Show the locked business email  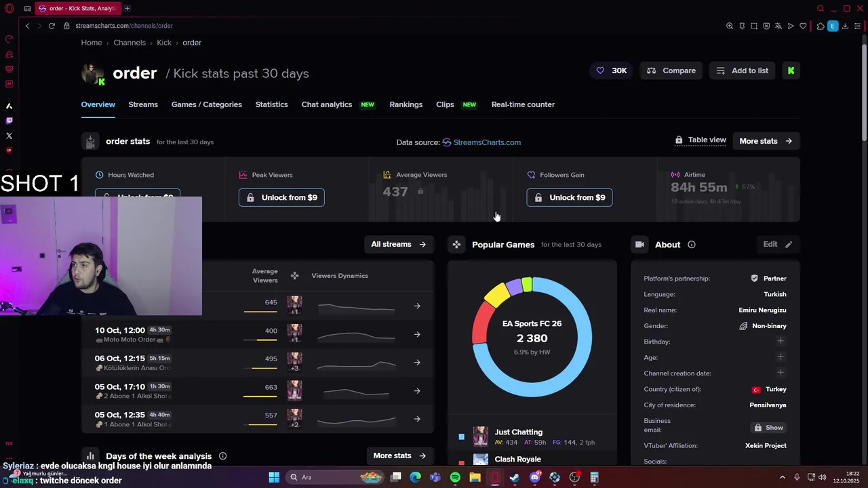[x=768, y=428]
